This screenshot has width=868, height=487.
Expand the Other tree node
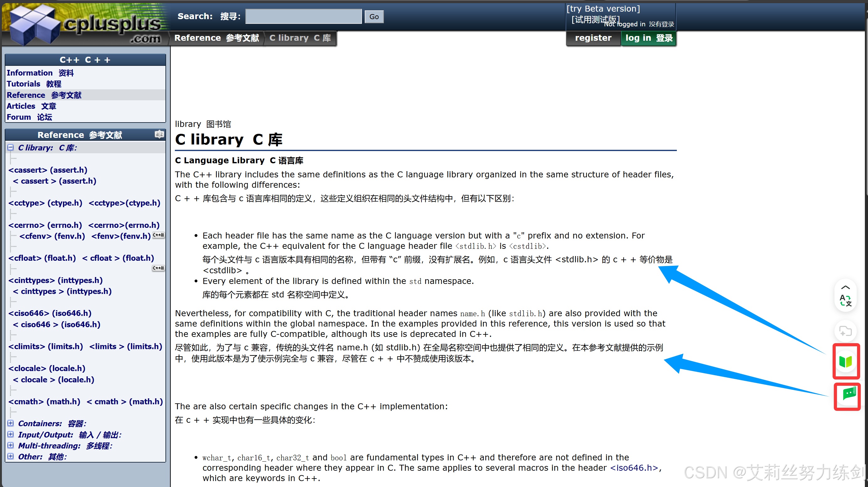click(11, 456)
